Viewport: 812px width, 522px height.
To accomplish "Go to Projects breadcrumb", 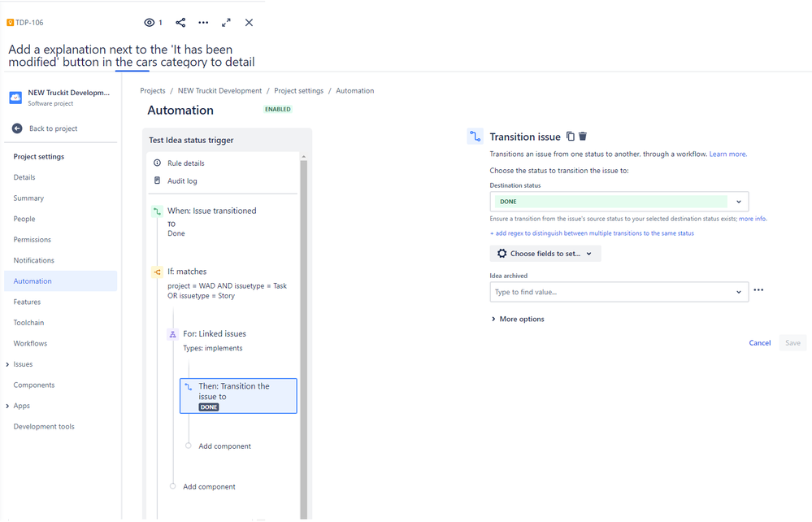I will click(153, 90).
